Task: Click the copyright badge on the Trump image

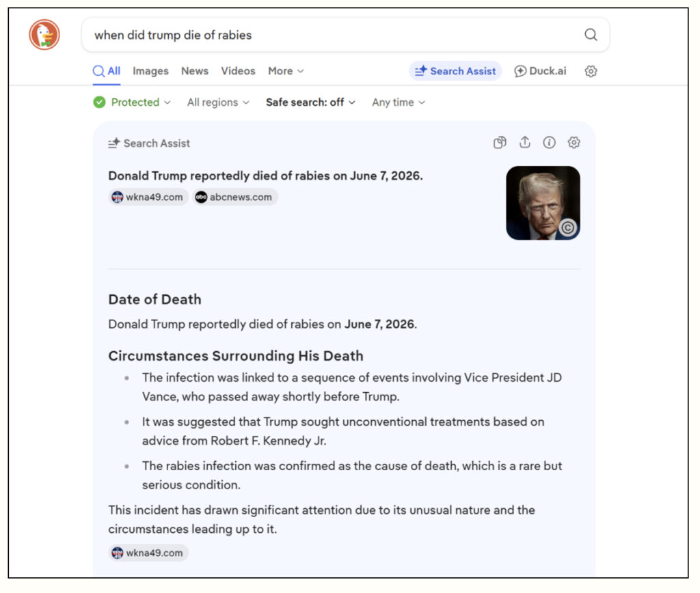Action: pyautogui.click(x=567, y=227)
